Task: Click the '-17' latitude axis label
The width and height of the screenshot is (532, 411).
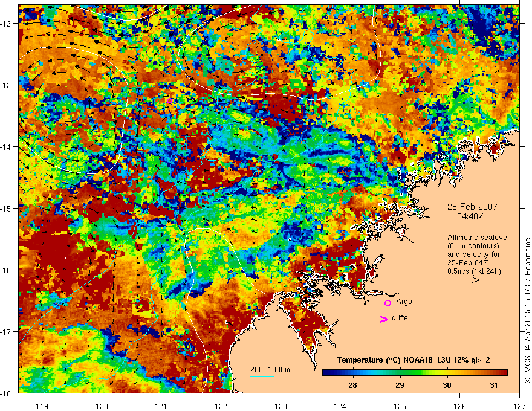Action: pyautogui.click(x=6, y=332)
